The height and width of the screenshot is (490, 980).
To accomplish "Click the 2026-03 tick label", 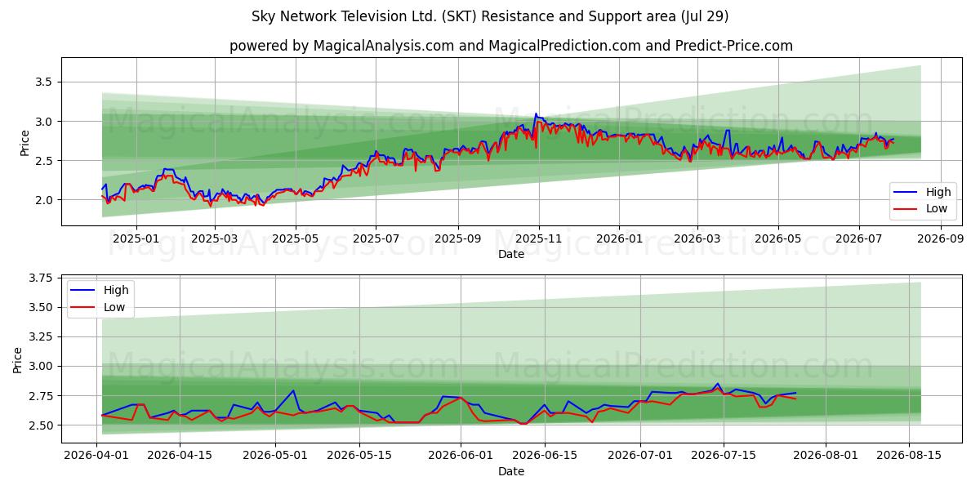I will point(697,238).
